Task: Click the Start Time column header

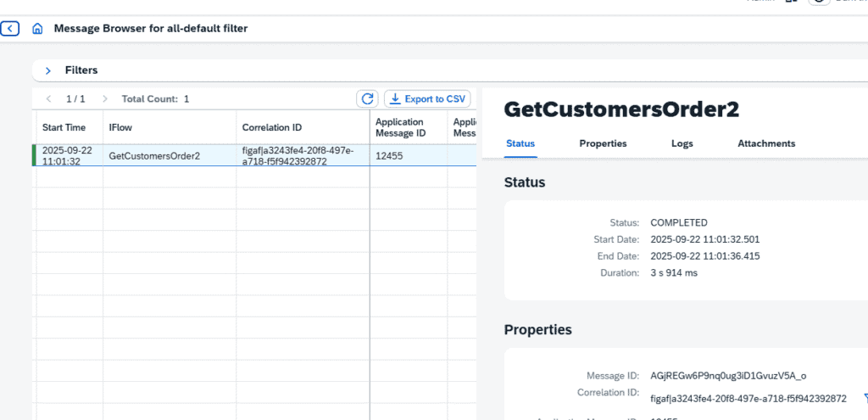Action: pos(70,127)
